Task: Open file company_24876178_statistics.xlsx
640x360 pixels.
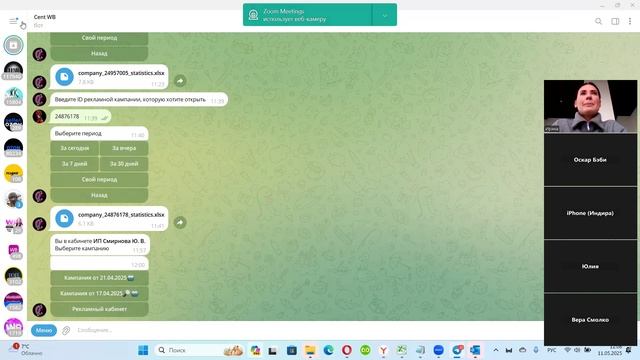Action: (x=109, y=218)
